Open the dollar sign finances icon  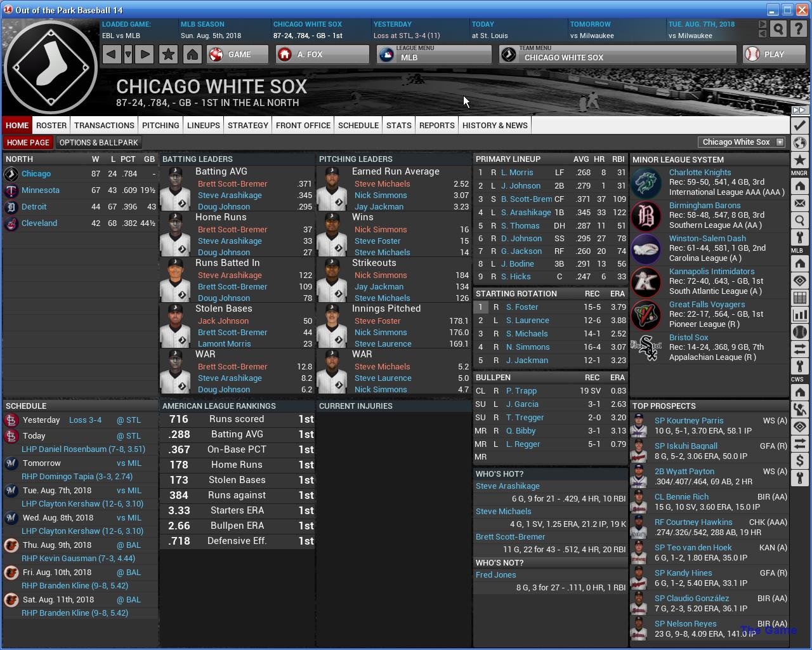[799, 461]
